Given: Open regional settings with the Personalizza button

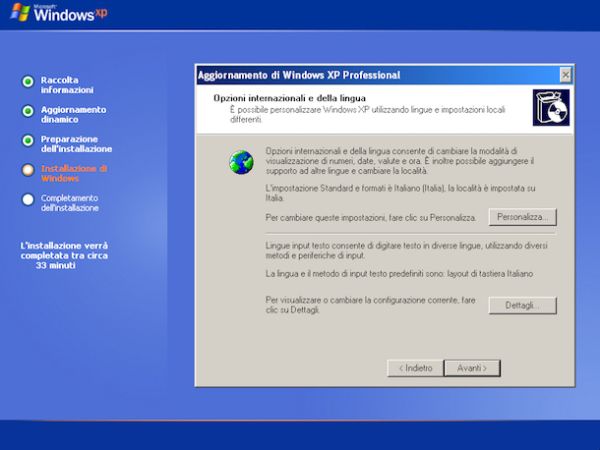Looking at the screenshot, I should point(522,217).
